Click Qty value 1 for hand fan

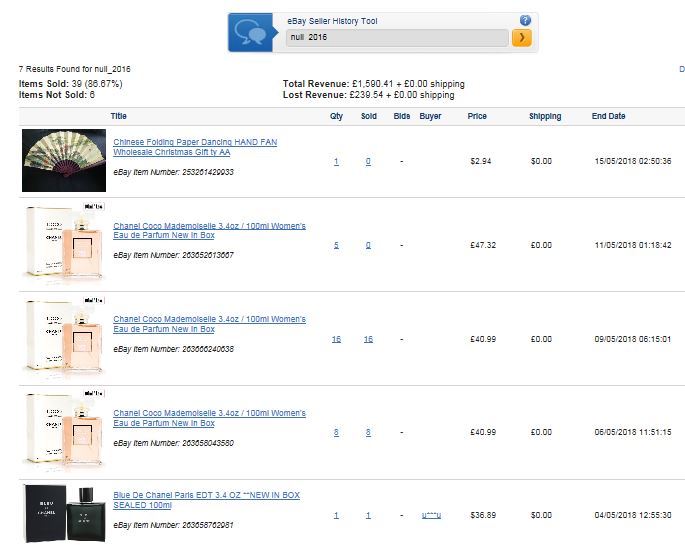point(336,162)
